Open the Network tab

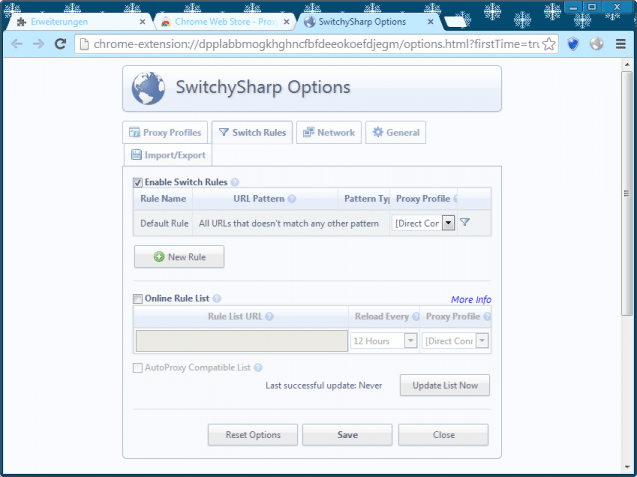click(329, 132)
